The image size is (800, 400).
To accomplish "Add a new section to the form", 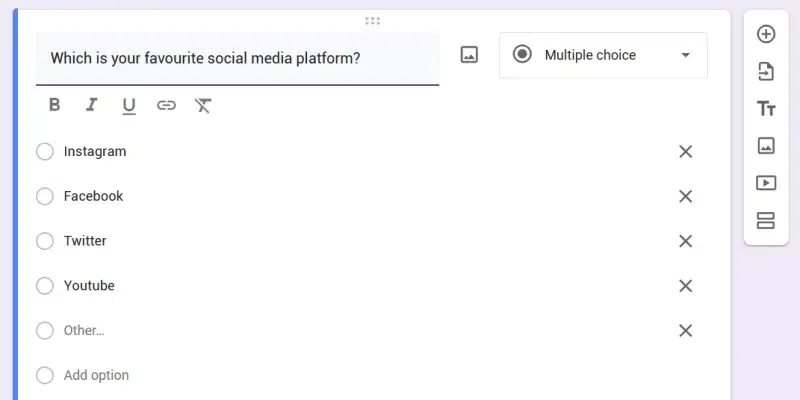I will click(x=766, y=220).
